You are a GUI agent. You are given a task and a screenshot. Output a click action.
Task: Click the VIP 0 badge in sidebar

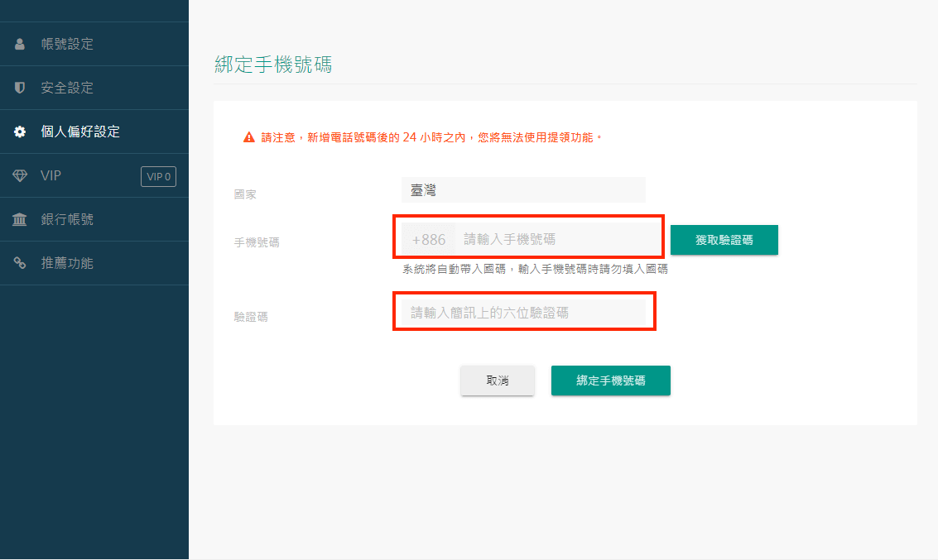(158, 176)
